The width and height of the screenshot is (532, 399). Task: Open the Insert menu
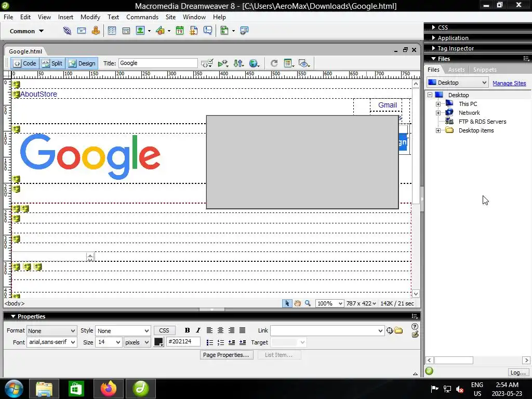[x=65, y=17]
